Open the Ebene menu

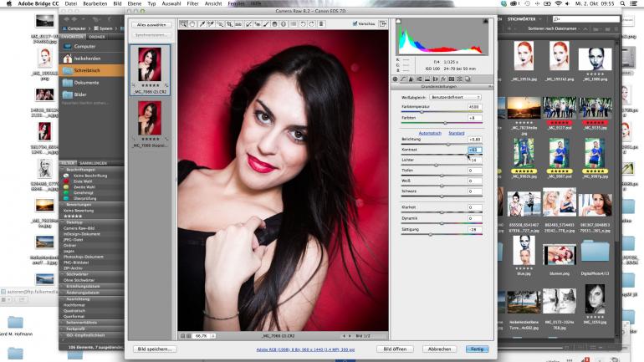point(135,3)
